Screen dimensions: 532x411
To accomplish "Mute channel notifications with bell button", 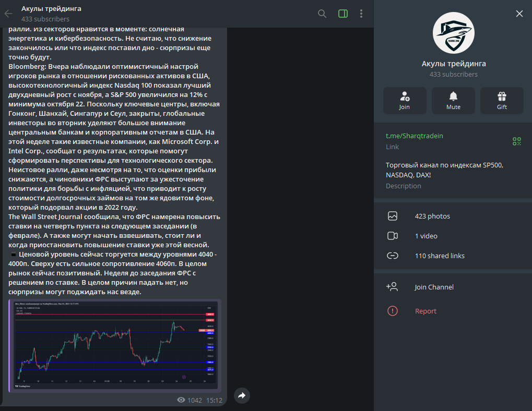I will tap(453, 101).
